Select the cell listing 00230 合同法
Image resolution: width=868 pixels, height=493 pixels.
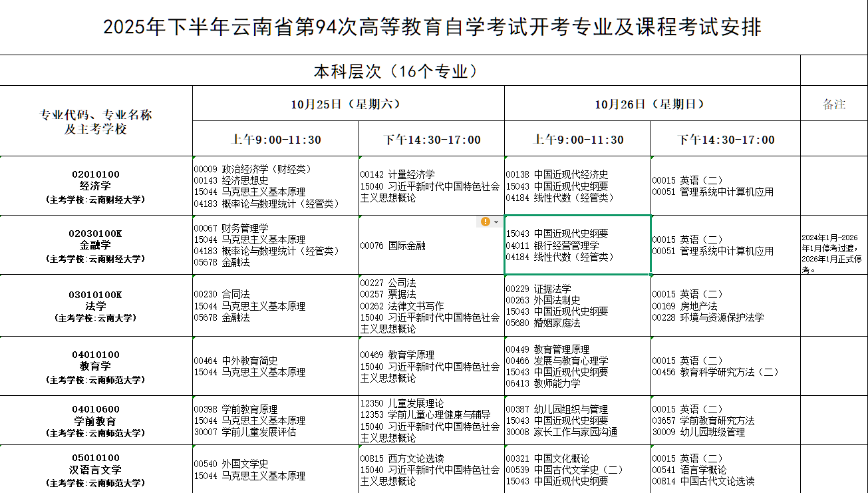[273, 306]
